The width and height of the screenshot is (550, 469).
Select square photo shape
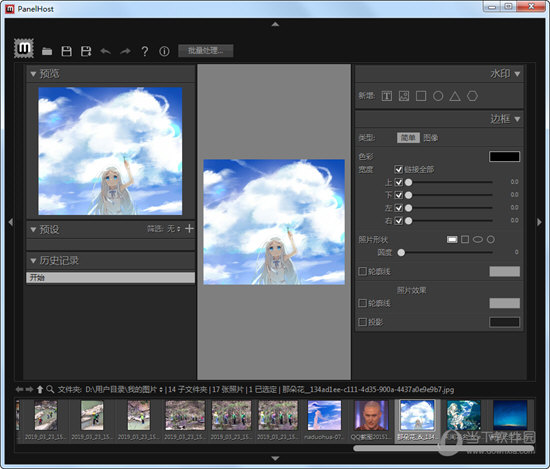point(465,239)
